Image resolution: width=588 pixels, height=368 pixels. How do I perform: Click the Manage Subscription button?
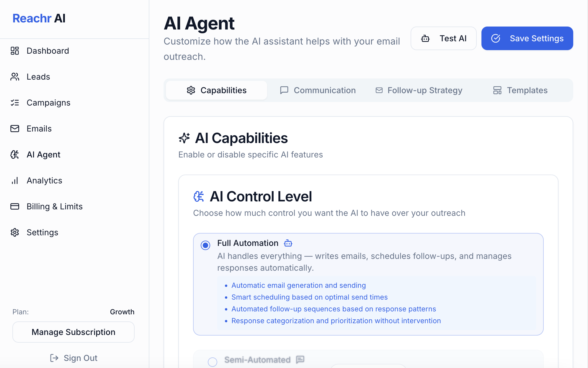click(x=73, y=332)
